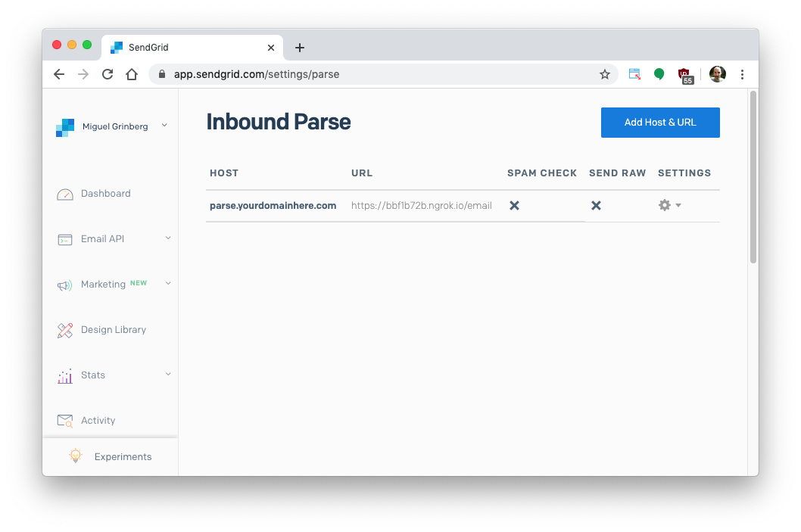801x532 pixels.
Task: Click the Design Library icon
Action: pyautogui.click(x=65, y=331)
